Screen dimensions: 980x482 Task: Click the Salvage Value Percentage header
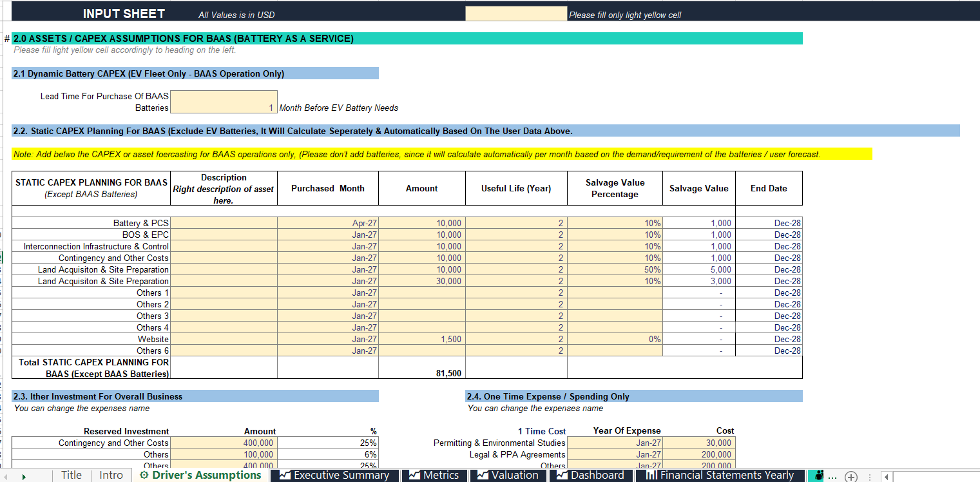pos(615,188)
